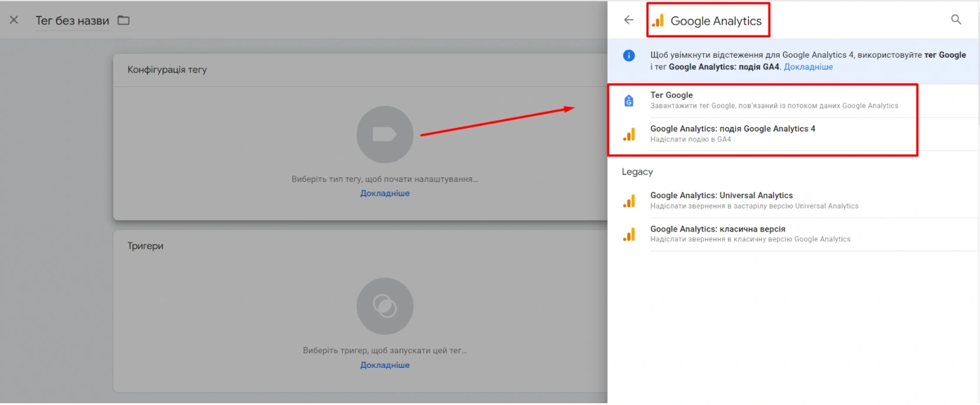
Task: Close the untitled tag editor
Action: [x=14, y=20]
